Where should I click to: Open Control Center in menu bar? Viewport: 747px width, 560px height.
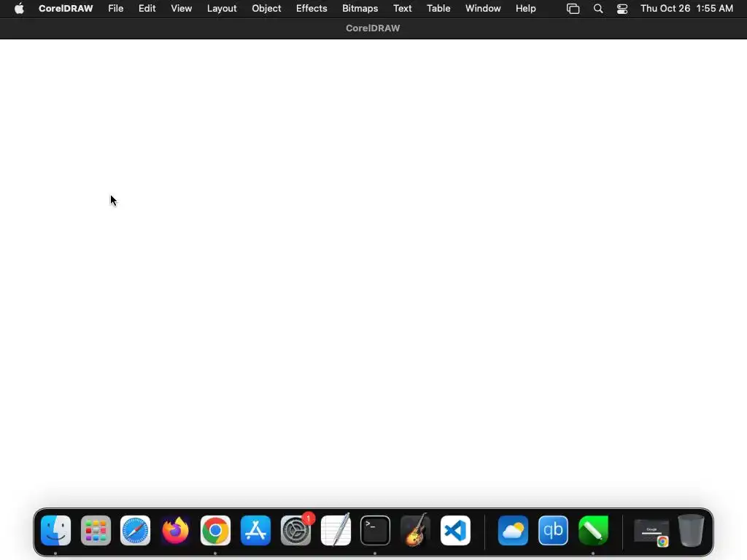tap(622, 9)
